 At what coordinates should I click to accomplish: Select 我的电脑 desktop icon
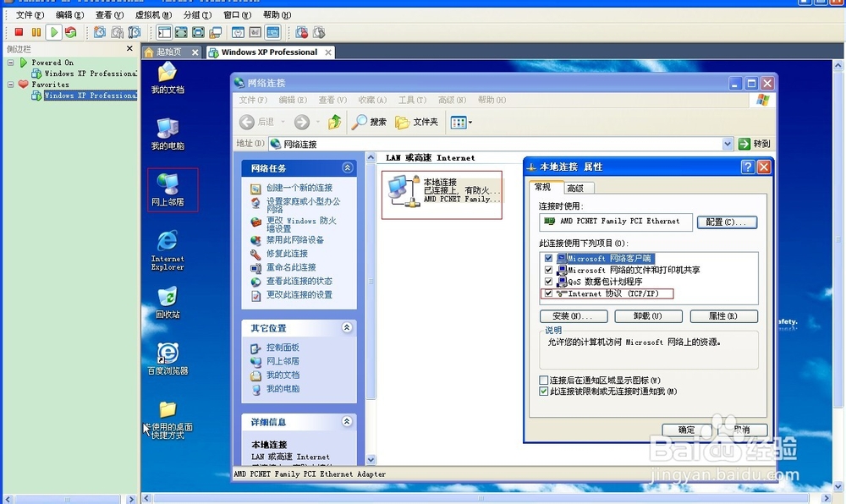[x=168, y=134]
